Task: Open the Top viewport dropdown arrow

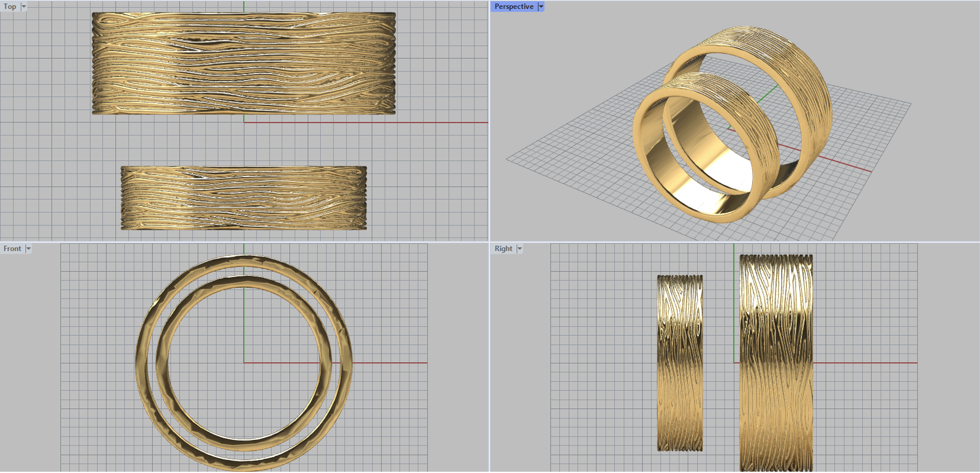Action: click(x=24, y=7)
